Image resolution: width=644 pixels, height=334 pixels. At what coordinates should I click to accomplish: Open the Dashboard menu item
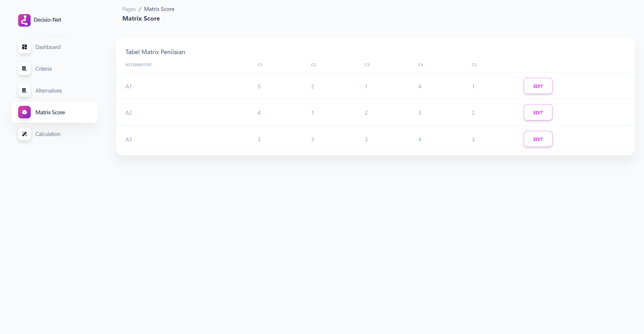tap(48, 47)
